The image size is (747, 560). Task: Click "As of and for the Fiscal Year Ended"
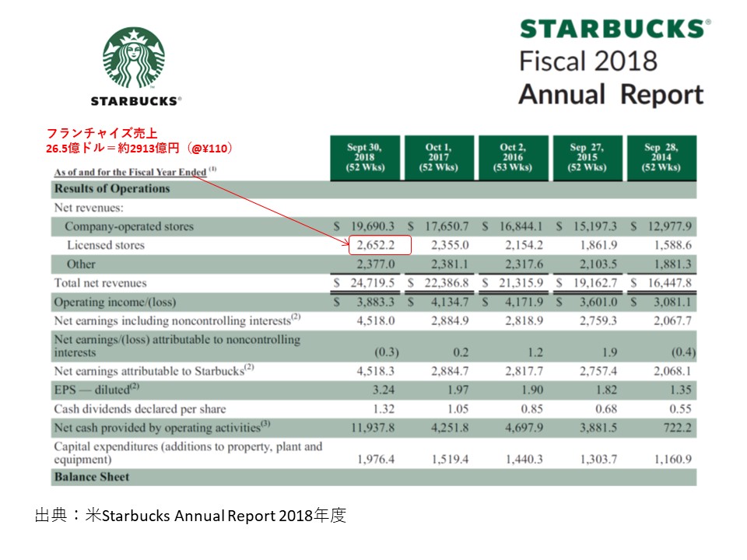pos(130,172)
